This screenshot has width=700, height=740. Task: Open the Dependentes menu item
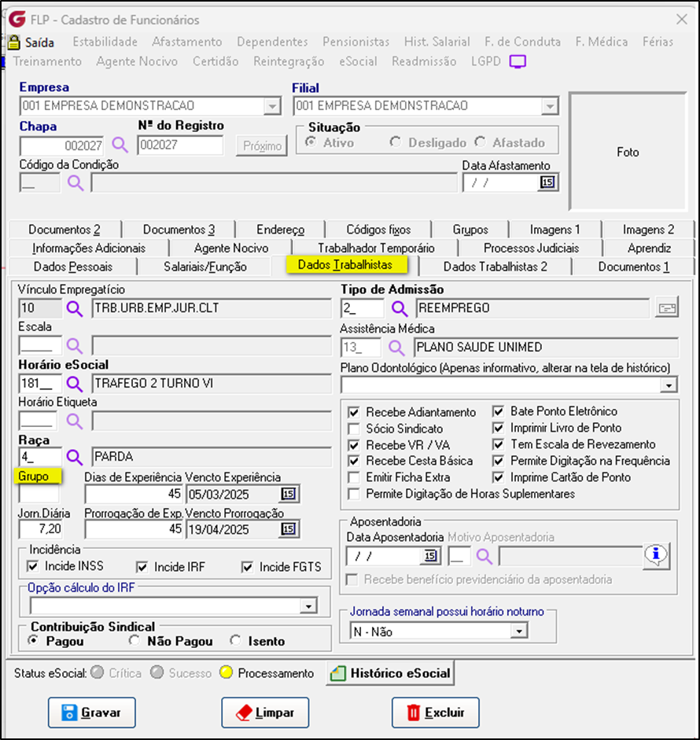[x=272, y=42]
